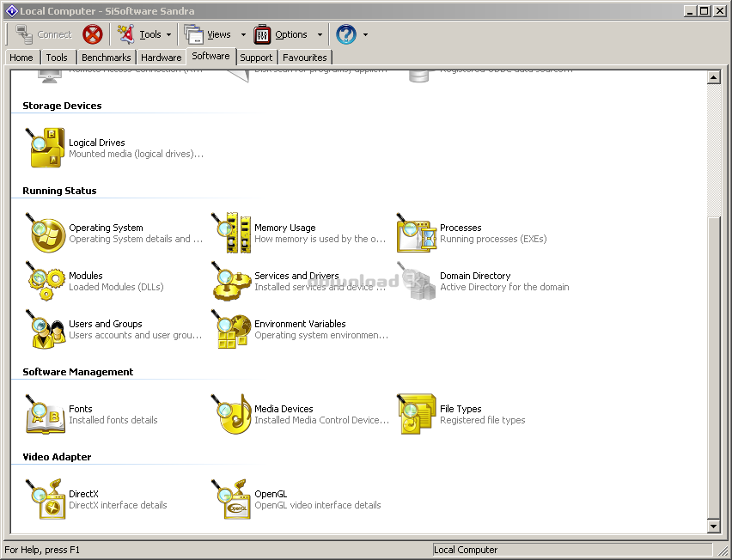Open the File Types icon
Image resolution: width=732 pixels, height=560 pixels.
416,414
